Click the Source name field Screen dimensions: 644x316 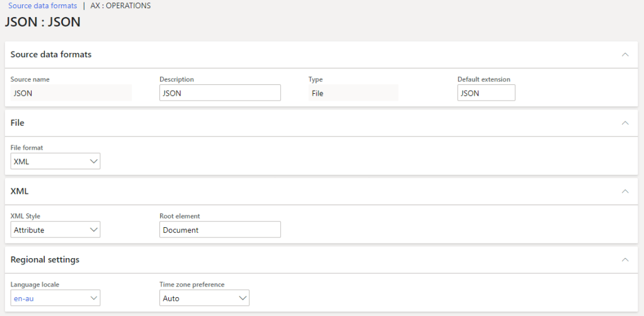71,93
